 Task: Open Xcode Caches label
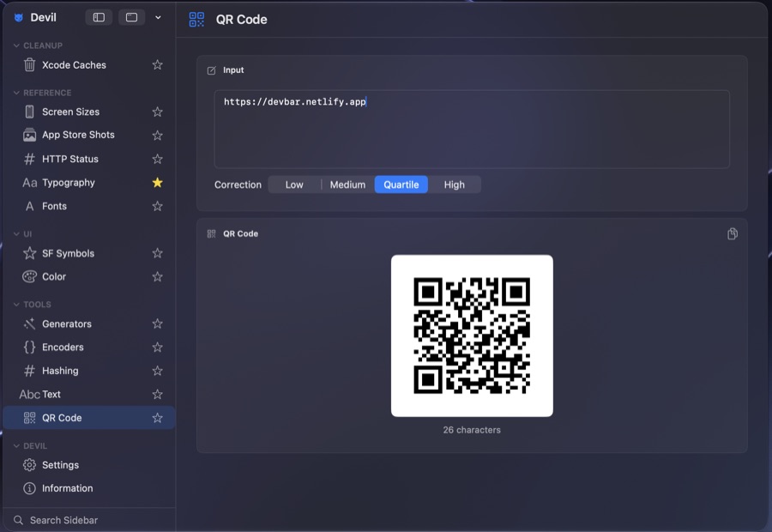[74, 65]
